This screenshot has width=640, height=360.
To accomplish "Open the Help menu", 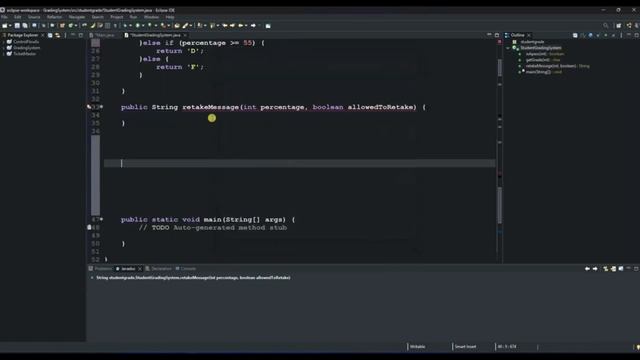I will pos(170,17).
